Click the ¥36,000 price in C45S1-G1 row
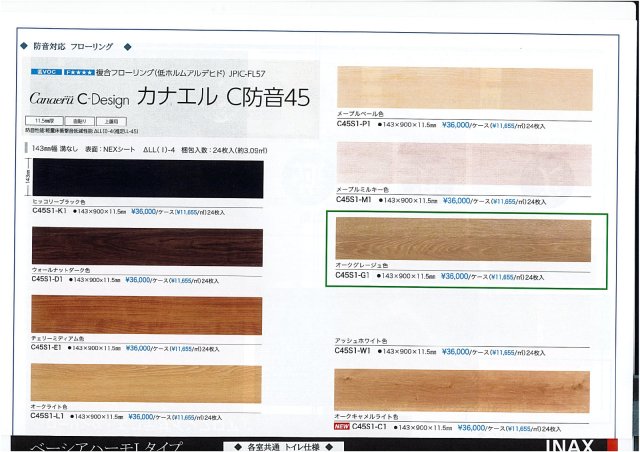The width and height of the screenshot is (640, 452). (455, 276)
